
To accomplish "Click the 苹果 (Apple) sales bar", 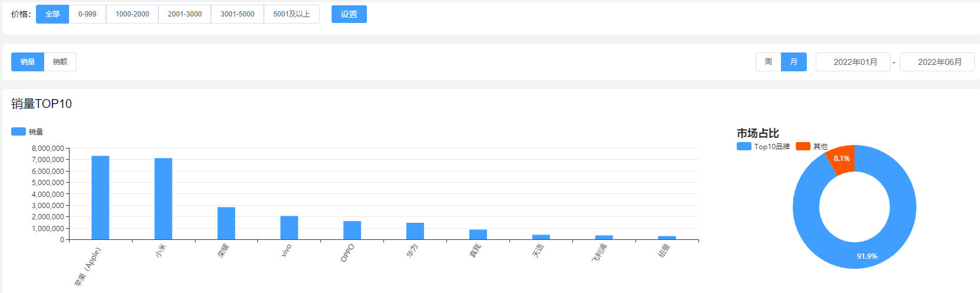I will 100,197.
